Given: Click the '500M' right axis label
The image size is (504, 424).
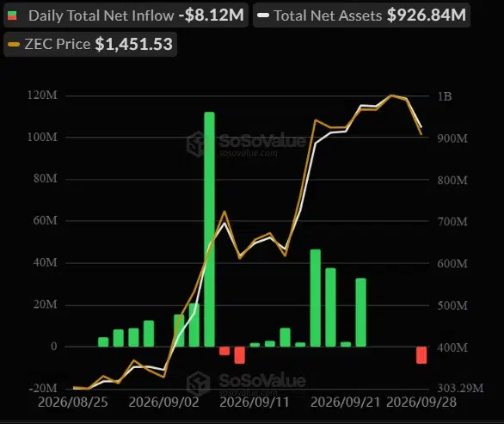Looking at the screenshot, I should [x=452, y=305].
